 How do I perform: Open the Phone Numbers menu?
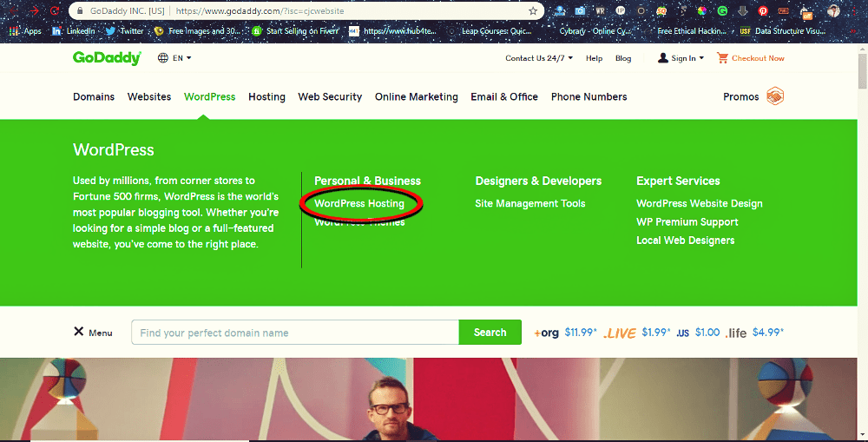[x=589, y=96]
